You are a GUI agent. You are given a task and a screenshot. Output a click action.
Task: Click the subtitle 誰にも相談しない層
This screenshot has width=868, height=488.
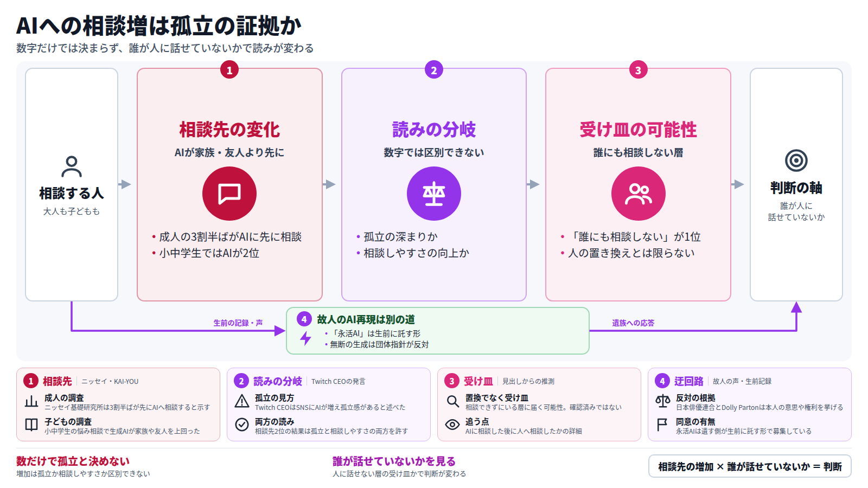[639, 153]
